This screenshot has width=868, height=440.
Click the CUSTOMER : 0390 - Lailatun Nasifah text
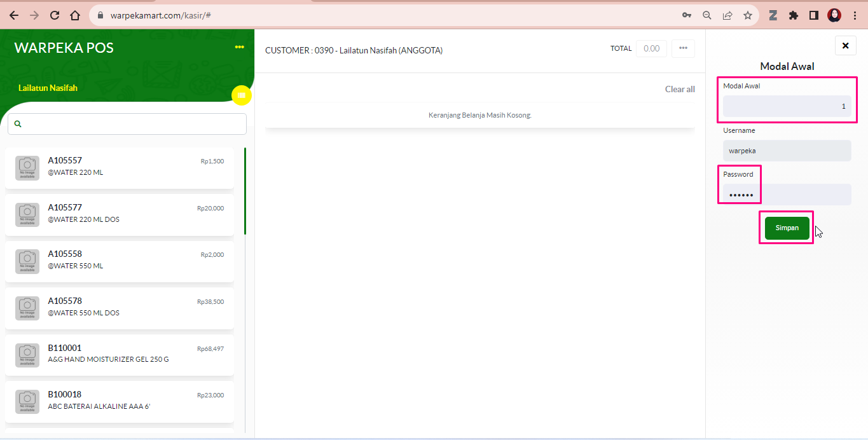pos(354,50)
